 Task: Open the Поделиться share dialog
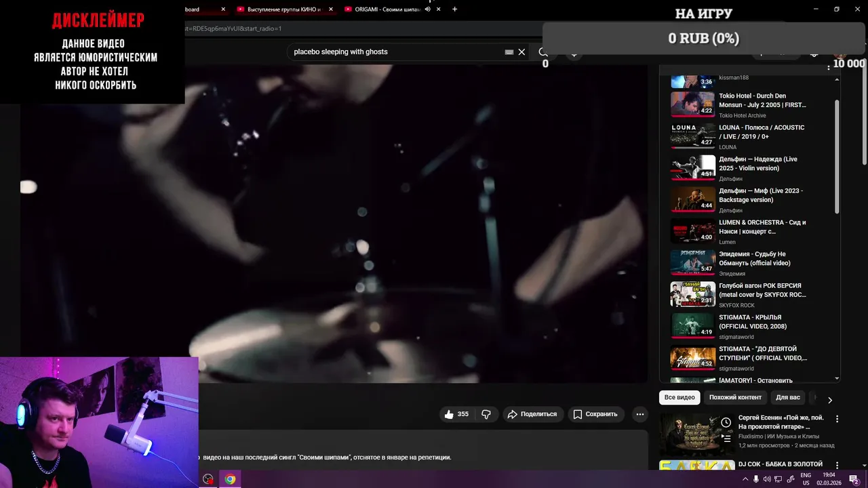(532, 414)
